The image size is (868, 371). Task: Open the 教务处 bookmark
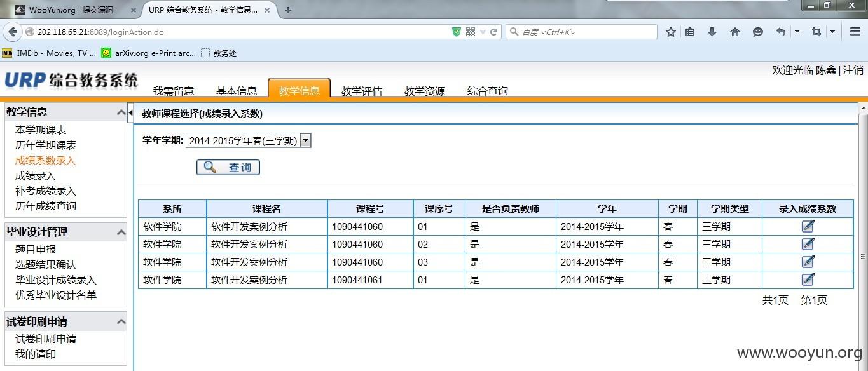(x=219, y=53)
